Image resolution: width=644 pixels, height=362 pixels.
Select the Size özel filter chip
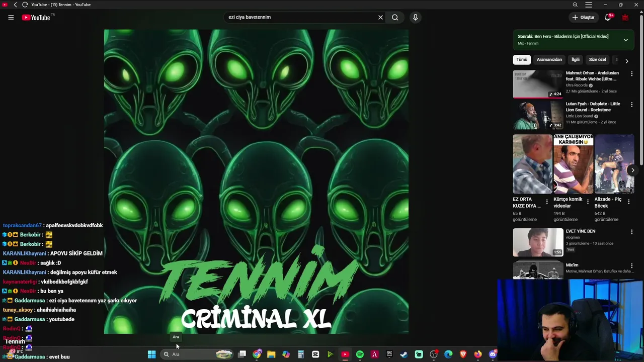[597, 60]
